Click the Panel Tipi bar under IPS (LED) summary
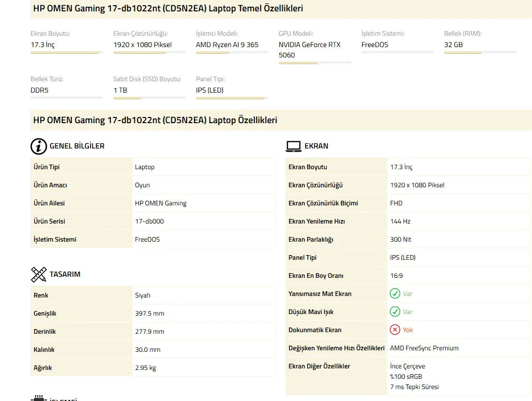Image resolution: width=532 pixels, height=401 pixels. pos(232,98)
